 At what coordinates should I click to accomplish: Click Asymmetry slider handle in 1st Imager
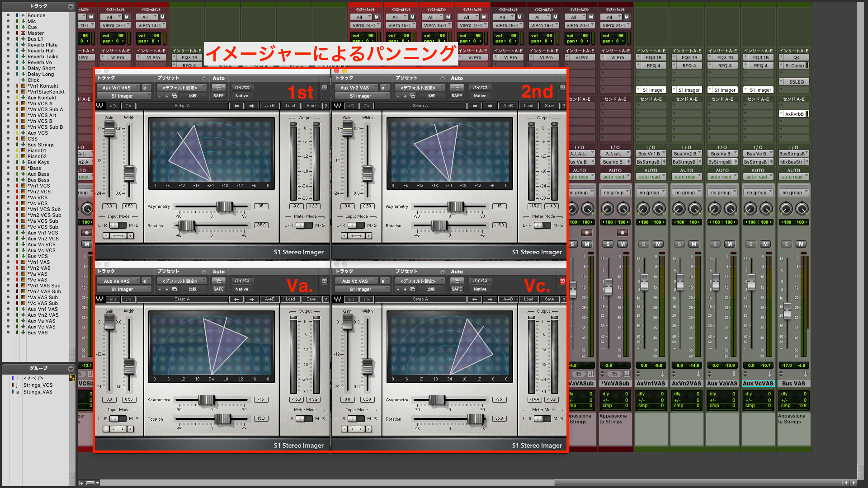click(x=225, y=207)
